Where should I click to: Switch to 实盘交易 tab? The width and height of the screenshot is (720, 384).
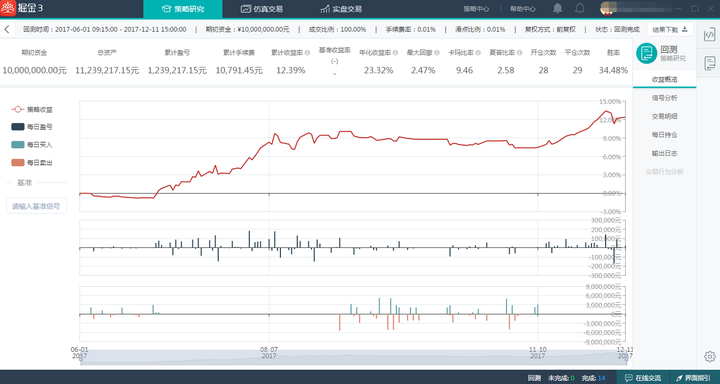click(x=341, y=9)
